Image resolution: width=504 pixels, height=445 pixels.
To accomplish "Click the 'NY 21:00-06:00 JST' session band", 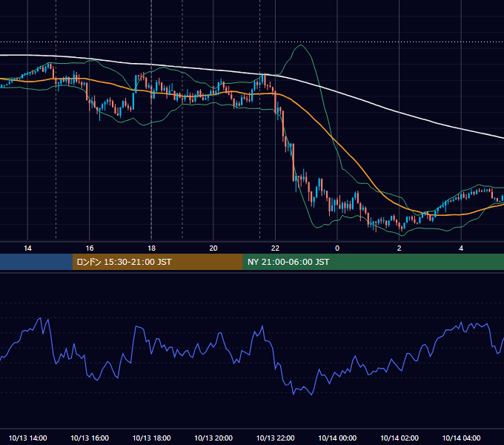I will tap(373, 262).
